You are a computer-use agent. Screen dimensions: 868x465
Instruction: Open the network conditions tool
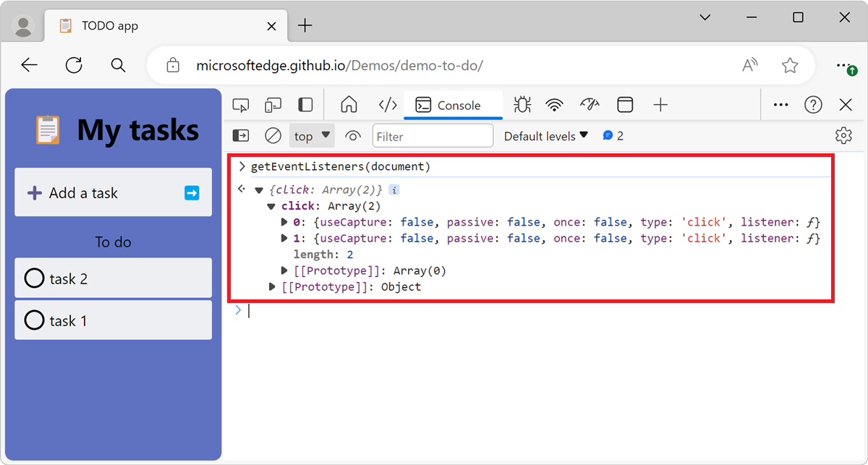(554, 104)
